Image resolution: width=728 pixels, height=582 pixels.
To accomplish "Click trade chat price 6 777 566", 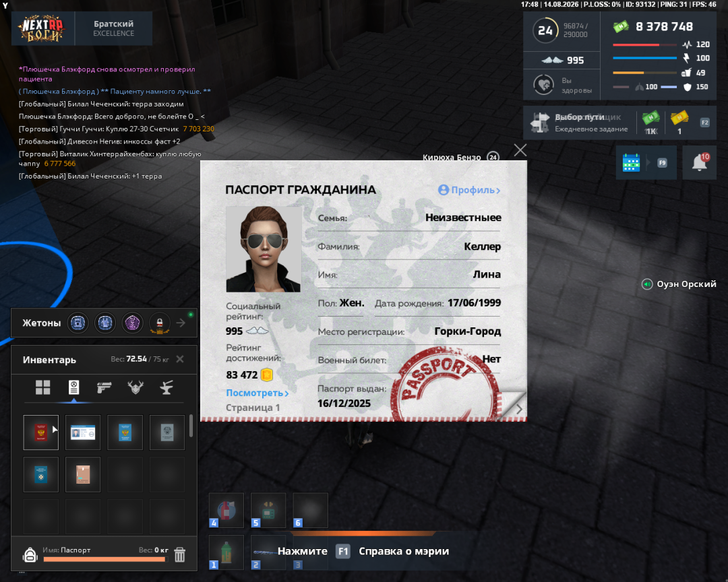I will coord(60,164).
